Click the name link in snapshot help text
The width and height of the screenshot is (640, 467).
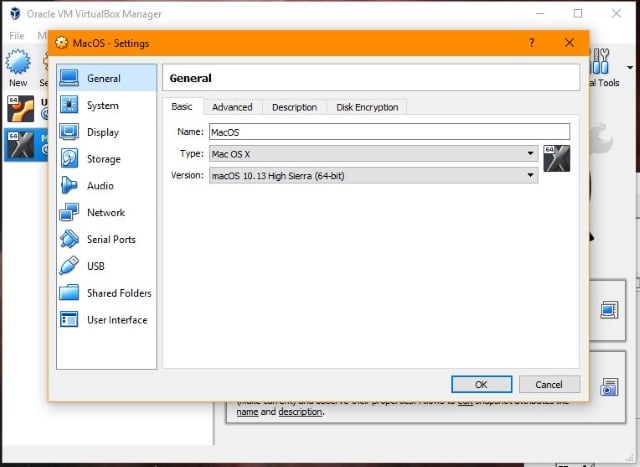point(247,411)
